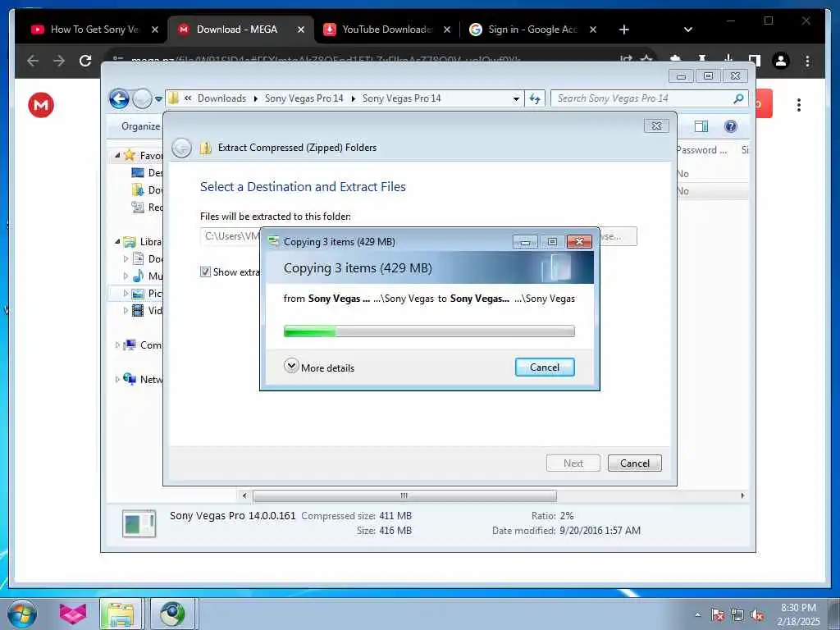Toggle the Explorer preview pane icon
840x630 pixels.
[x=701, y=126]
